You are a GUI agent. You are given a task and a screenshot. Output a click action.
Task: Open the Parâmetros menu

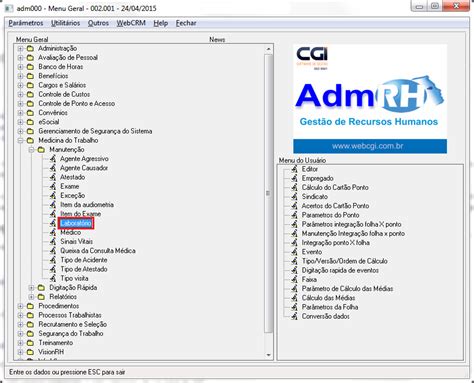click(26, 23)
